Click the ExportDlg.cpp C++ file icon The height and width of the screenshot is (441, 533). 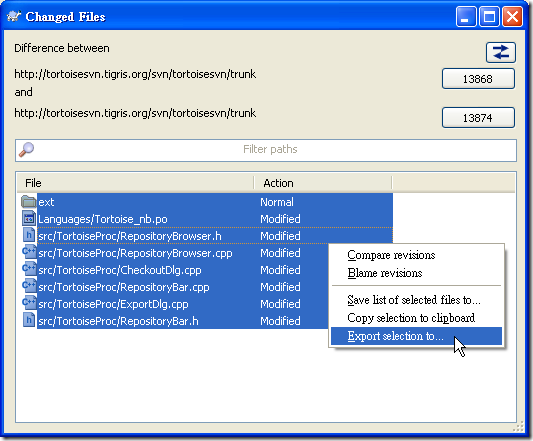pyautogui.click(x=29, y=303)
